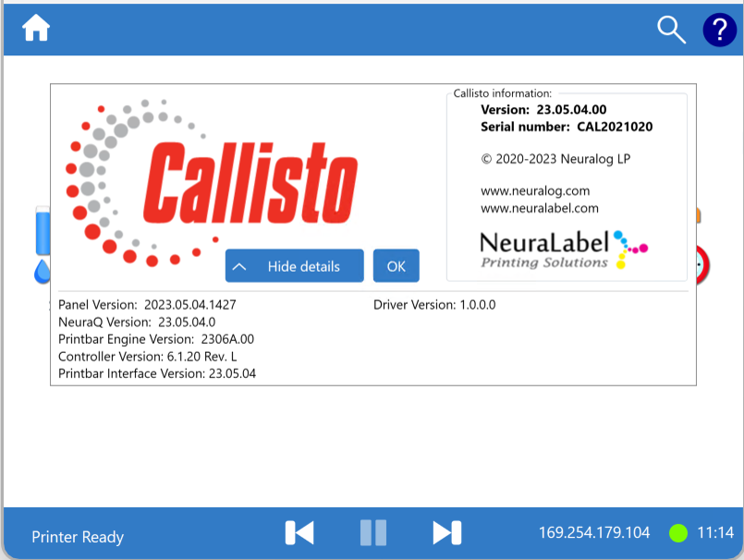Click the ink droplet icon
The image size is (744, 560).
click(42, 272)
